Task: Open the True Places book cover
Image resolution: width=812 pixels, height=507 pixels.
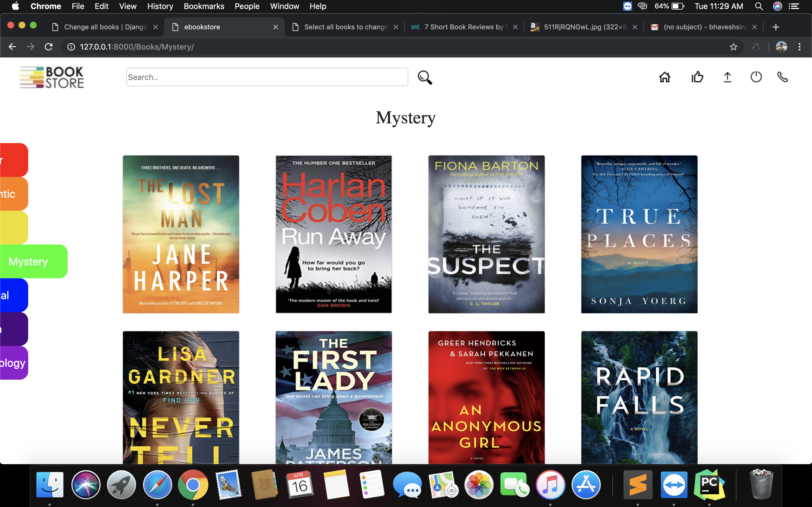Action: tap(639, 234)
